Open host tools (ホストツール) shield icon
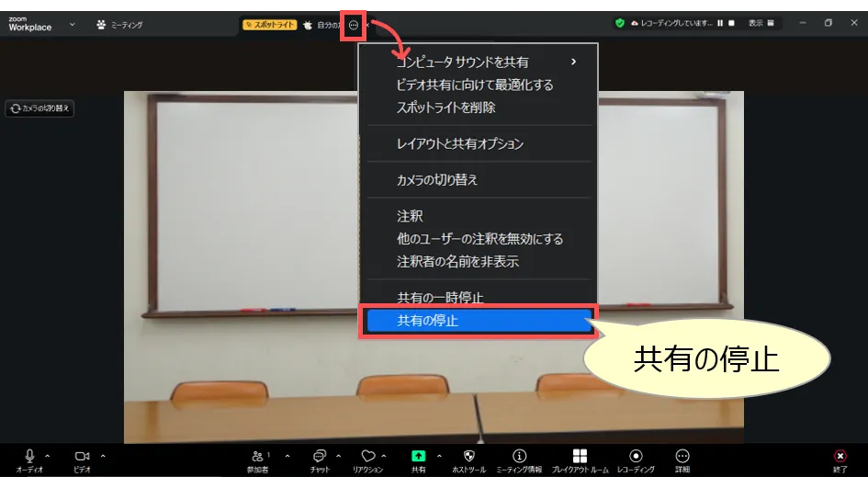The height and width of the screenshot is (477, 868). tap(469, 456)
